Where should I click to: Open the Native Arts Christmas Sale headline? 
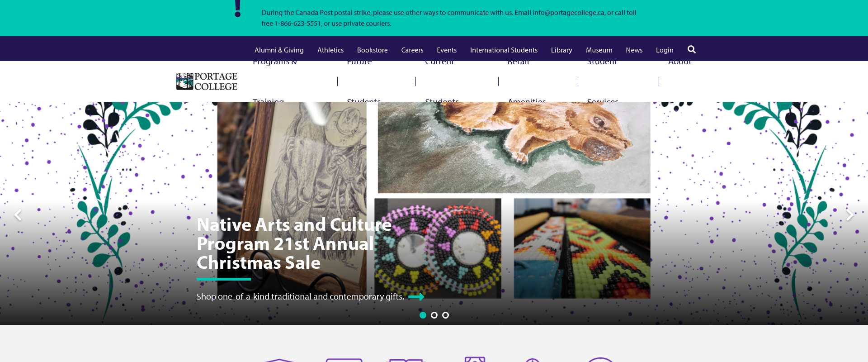294,244
